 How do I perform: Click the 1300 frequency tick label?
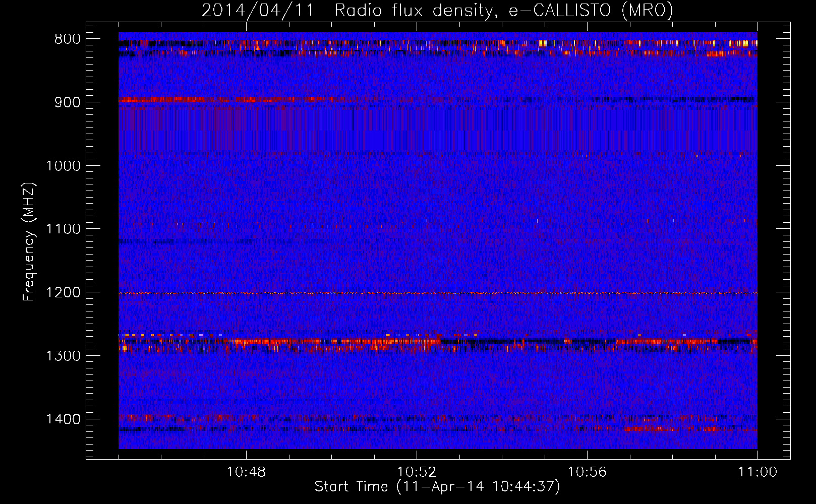63,356
